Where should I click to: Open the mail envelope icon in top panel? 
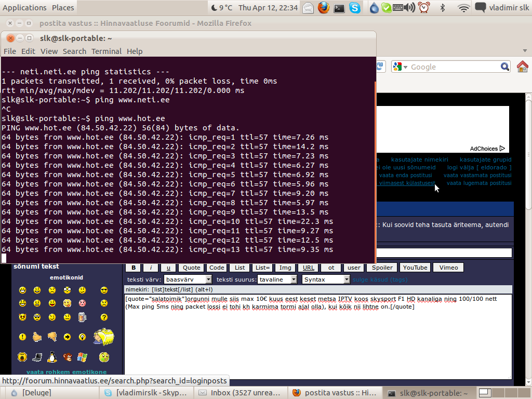tap(308, 7)
